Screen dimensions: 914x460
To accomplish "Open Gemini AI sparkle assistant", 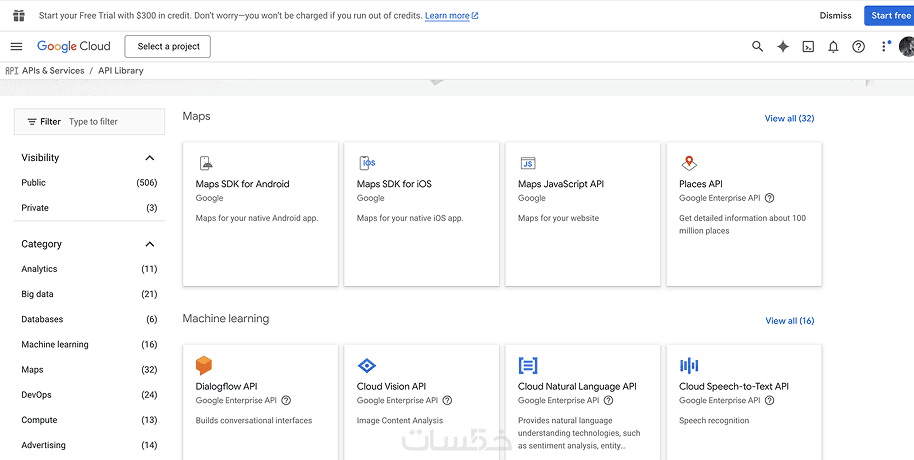I will point(783,47).
